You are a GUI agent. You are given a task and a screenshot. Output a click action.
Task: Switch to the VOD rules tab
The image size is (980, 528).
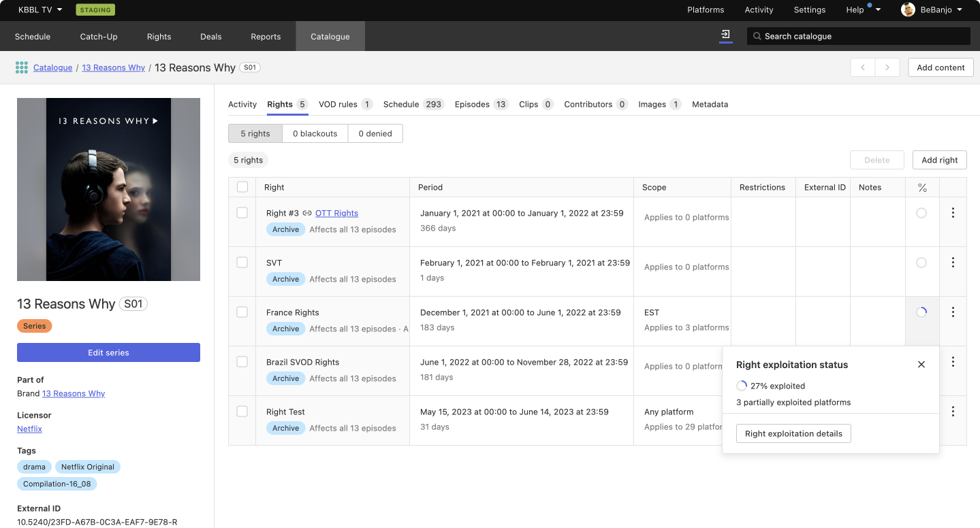coord(345,104)
